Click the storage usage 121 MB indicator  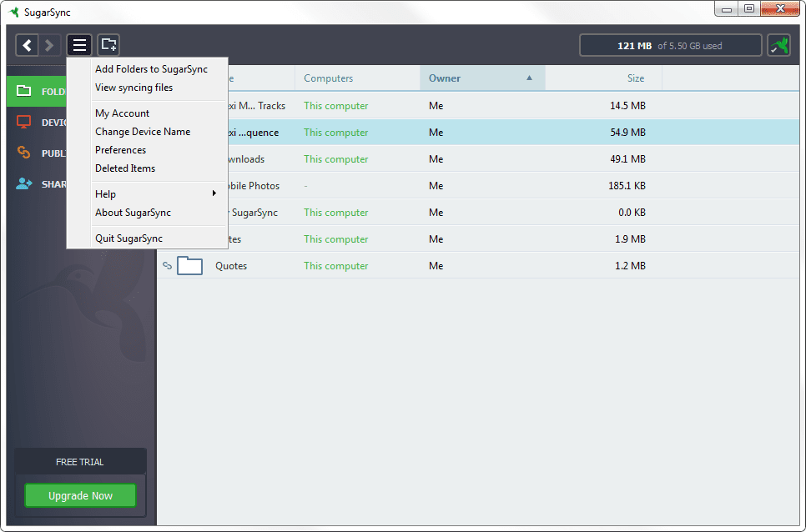click(670, 46)
